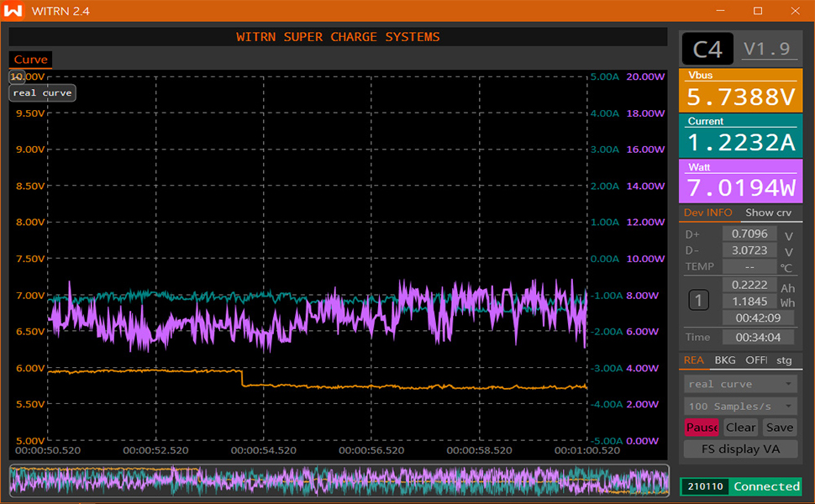Click the green Connected status indicator
Screen dimensions: 815x504
pyautogui.click(x=765, y=486)
